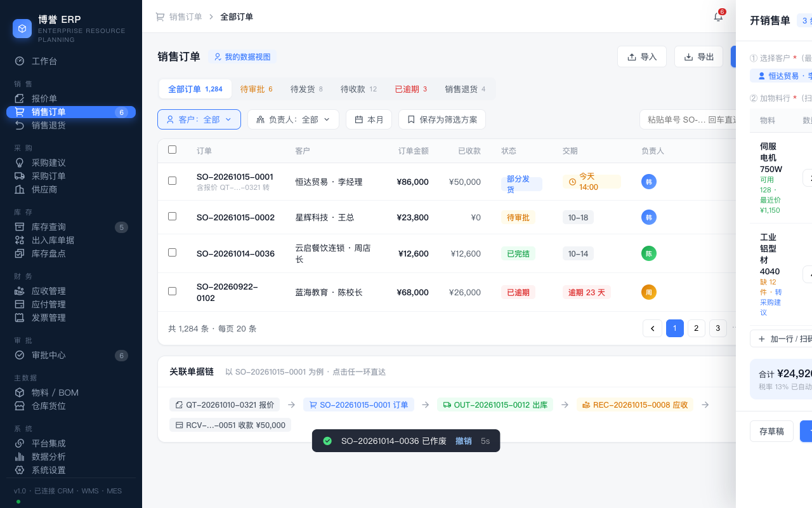
Task: Open the notification bell
Action: point(718,17)
